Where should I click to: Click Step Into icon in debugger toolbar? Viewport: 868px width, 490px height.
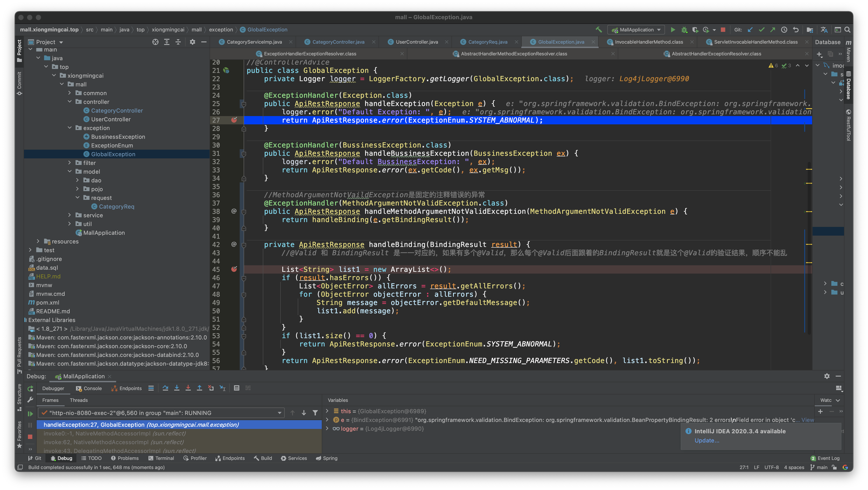pyautogui.click(x=177, y=388)
